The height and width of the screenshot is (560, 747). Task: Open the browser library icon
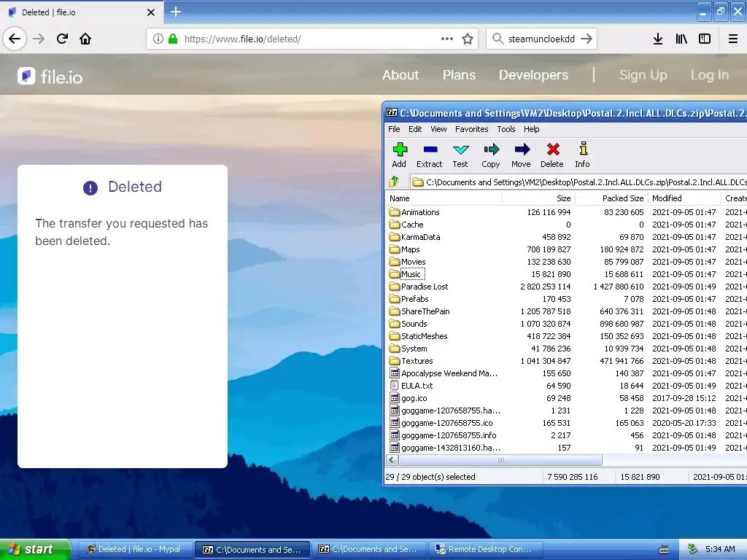(x=681, y=39)
